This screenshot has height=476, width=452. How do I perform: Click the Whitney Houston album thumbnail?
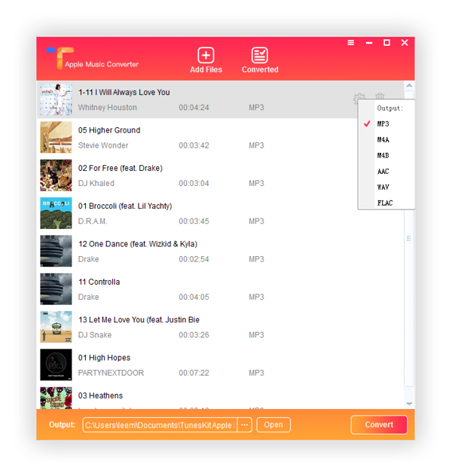point(56,99)
